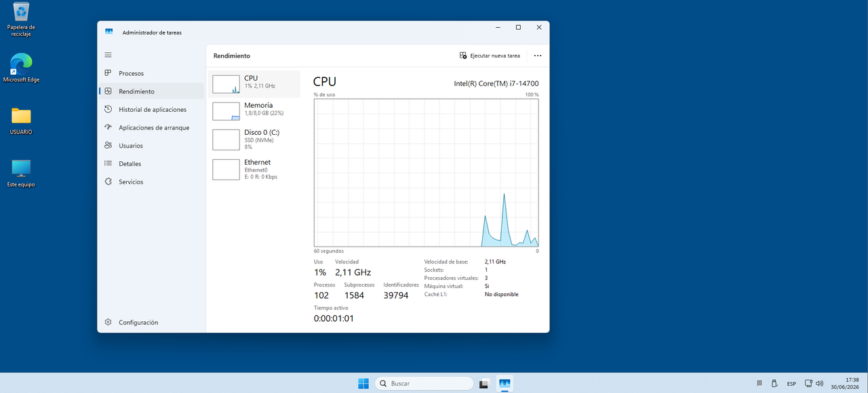Viewport: 868px width, 393px height.
Task: Open the Servicios page
Action: pyautogui.click(x=151, y=182)
